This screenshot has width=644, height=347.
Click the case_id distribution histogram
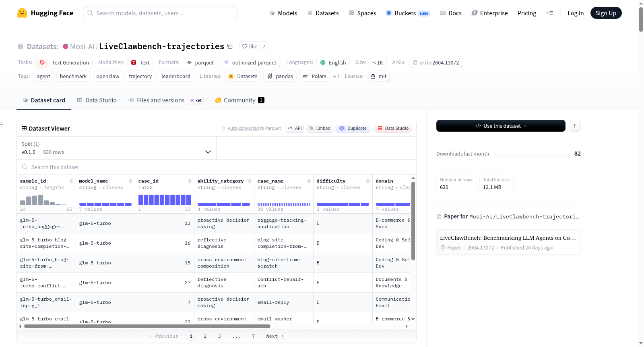click(x=165, y=200)
